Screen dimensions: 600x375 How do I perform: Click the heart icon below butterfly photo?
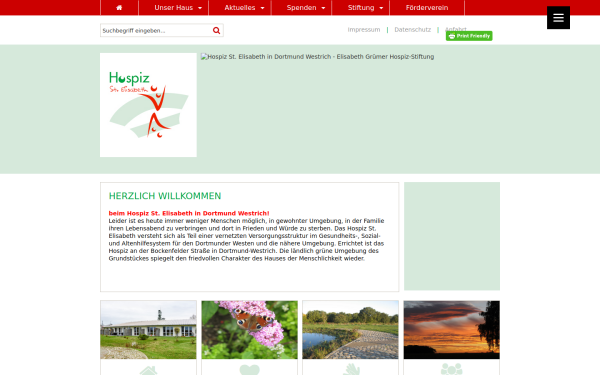pos(249,370)
